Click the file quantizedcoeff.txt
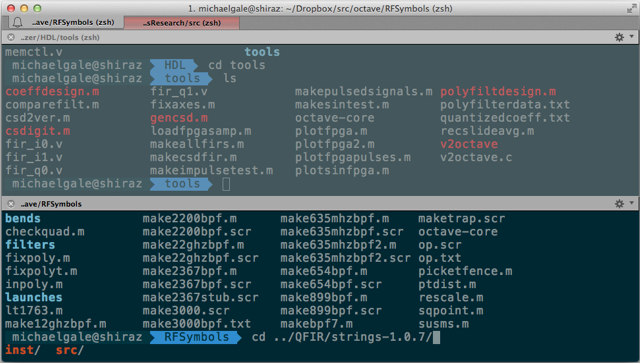This screenshot has height=363, width=640. point(505,118)
